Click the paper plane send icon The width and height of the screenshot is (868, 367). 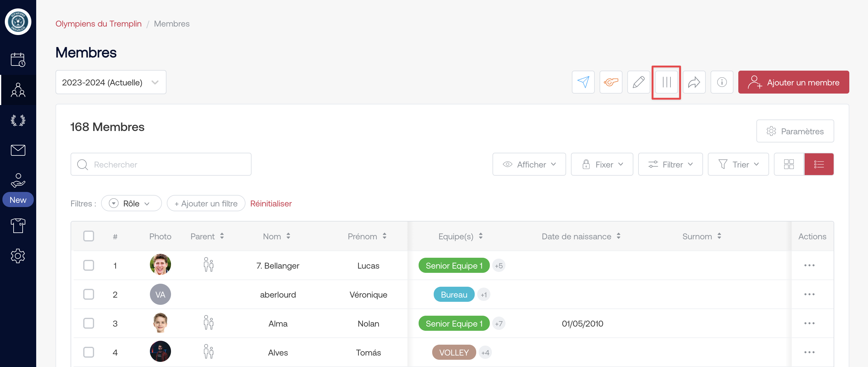pyautogui.click(x=583, y=82)
